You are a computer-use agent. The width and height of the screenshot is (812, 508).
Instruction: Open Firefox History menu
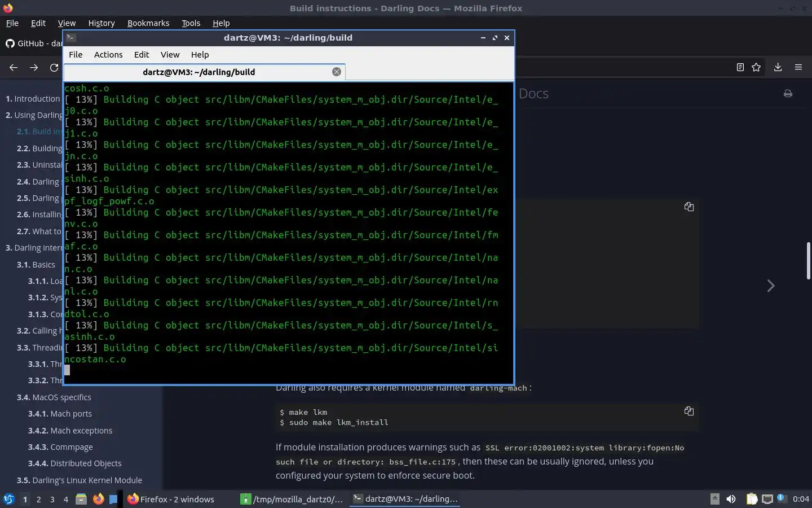point(101,23)
